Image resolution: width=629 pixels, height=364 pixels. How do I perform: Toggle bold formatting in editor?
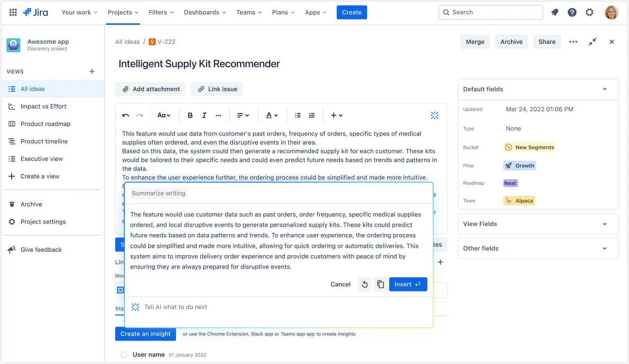[190, 115]
